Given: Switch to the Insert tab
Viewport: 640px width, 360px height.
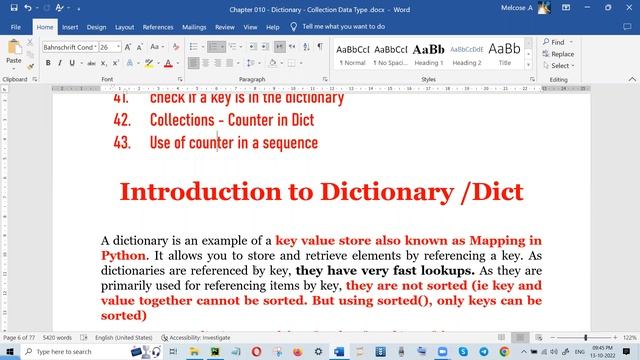Looking at the screenshot, I should [70, 27].
